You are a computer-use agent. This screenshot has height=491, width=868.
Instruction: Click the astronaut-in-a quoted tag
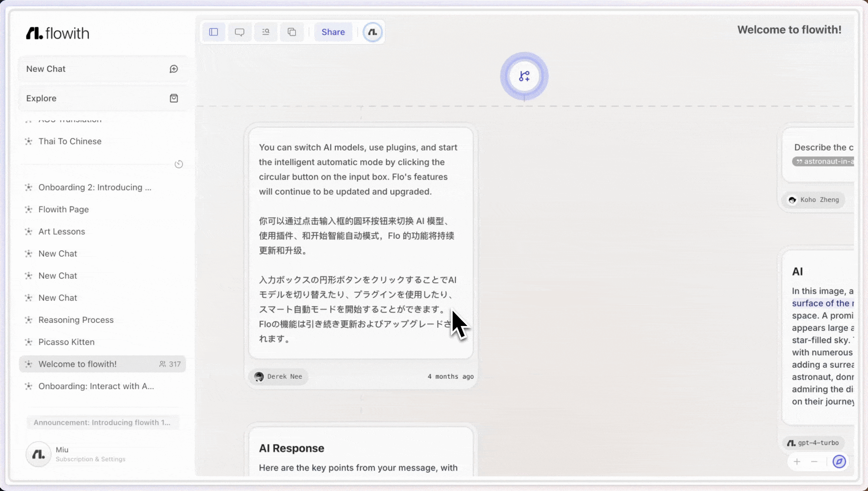pyautogui.click(x=823, y=161)
